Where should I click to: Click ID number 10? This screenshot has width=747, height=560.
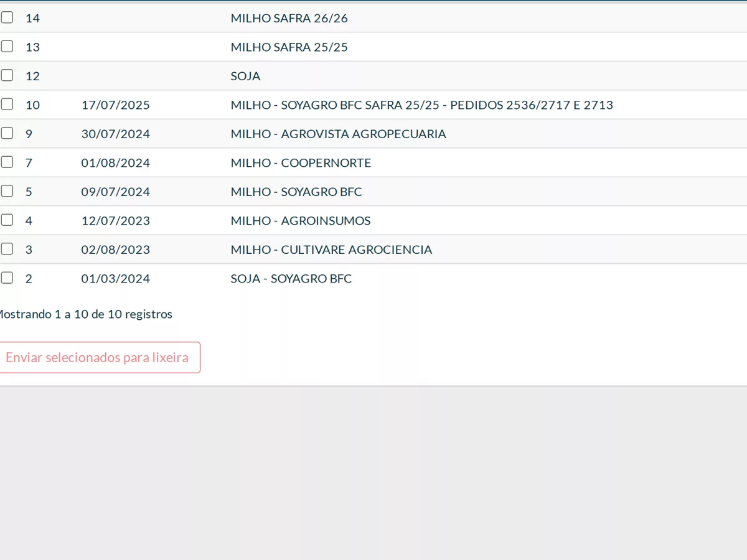point(32,105)
